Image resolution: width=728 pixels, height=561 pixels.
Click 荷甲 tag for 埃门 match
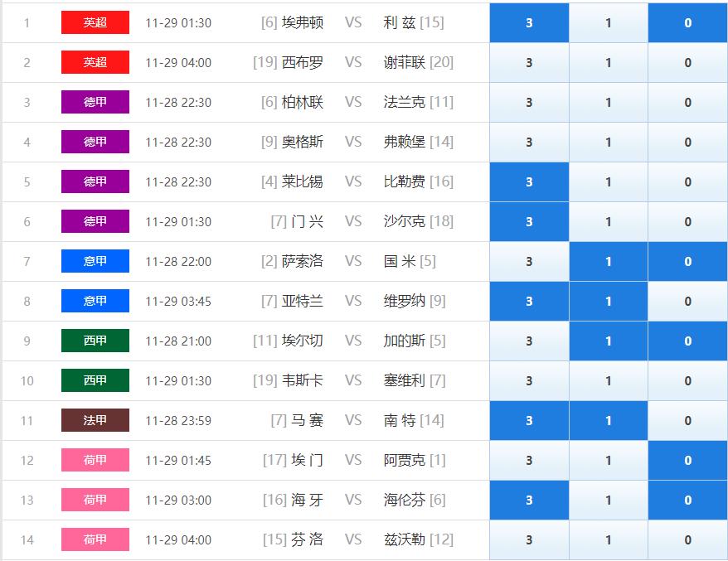tap(95, 460)
